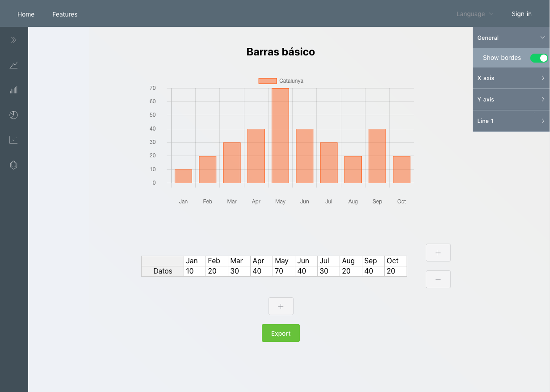This screenshot has width=550, height=392.
Task: Open the pie chart tool
Action: point(13,115)
